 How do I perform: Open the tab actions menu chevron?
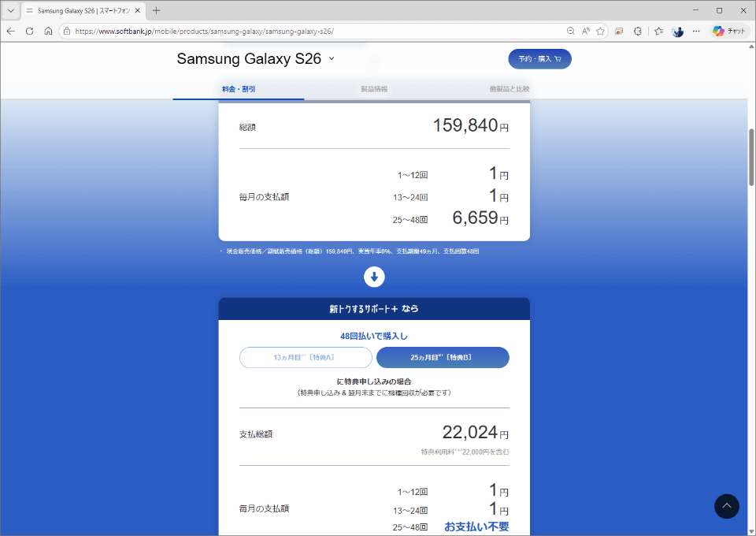[x=10, y=10]
